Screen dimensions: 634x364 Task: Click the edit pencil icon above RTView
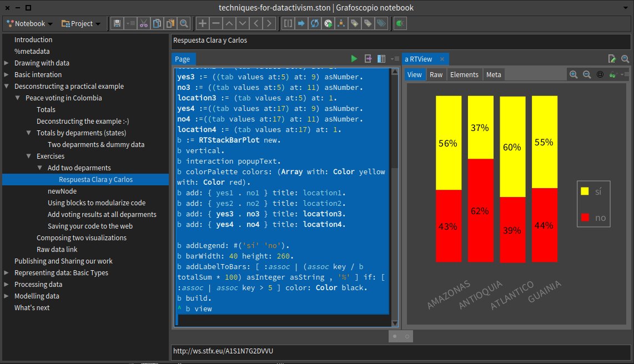tap(612, 59)
